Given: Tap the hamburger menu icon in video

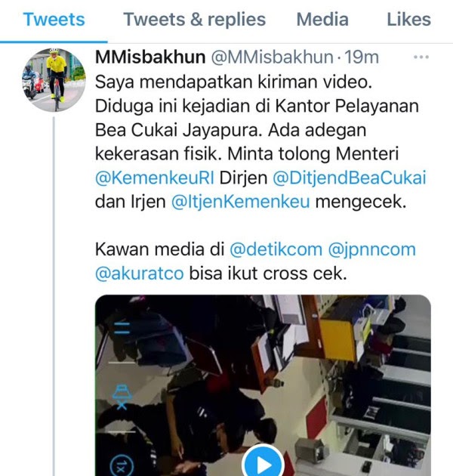Looking at the screenshot, I should pyautogui.click(x=122, y=328).
